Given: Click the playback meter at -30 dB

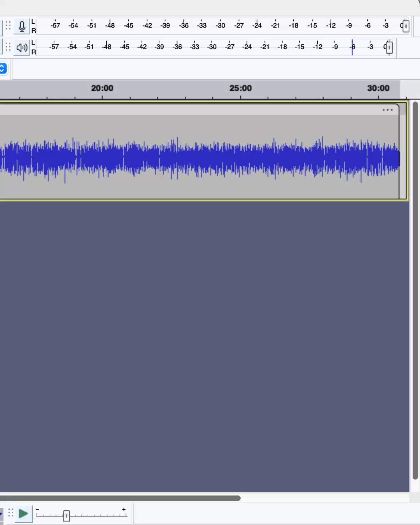Looking at the screenshot, I should (212, 47).
